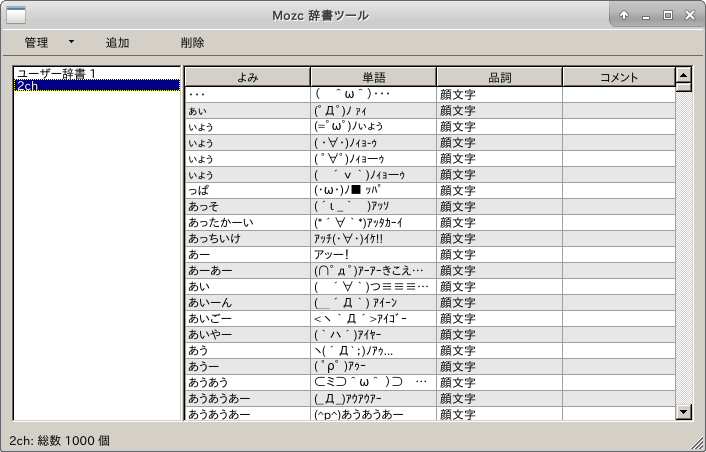The image size is (706, 452).
Task: Select the word ( ^ω^)・・・ in first row
Action: pyautogui.click(x=373, y=95)
